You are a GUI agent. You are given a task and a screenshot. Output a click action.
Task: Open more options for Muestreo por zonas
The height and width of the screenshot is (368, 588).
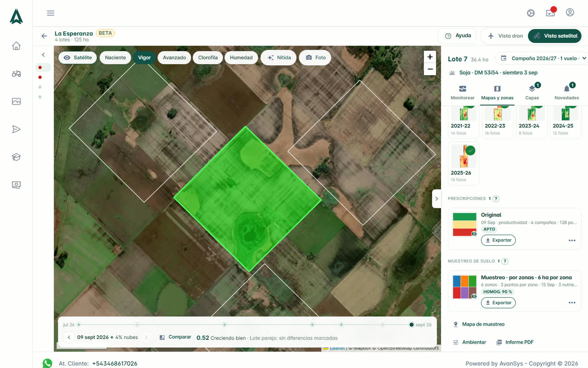(572, 303)
